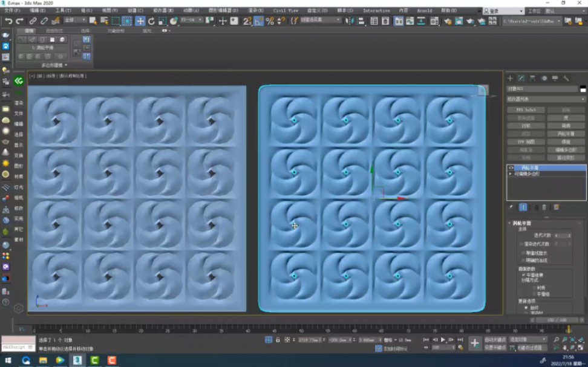
Task: Click the FFD 3x3x5 modifier button
Action: click(x=525, y=110)
